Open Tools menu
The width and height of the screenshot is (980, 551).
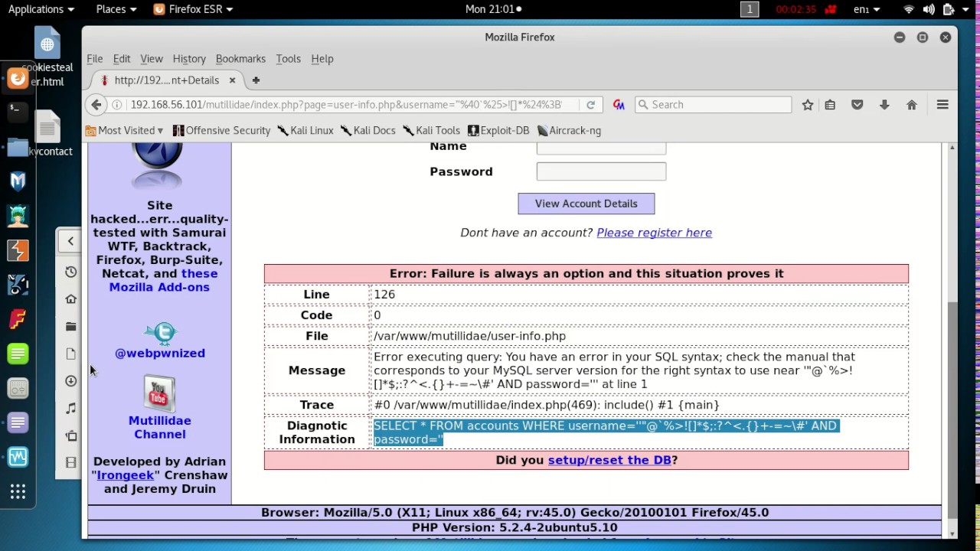click(x=288, y=59)
